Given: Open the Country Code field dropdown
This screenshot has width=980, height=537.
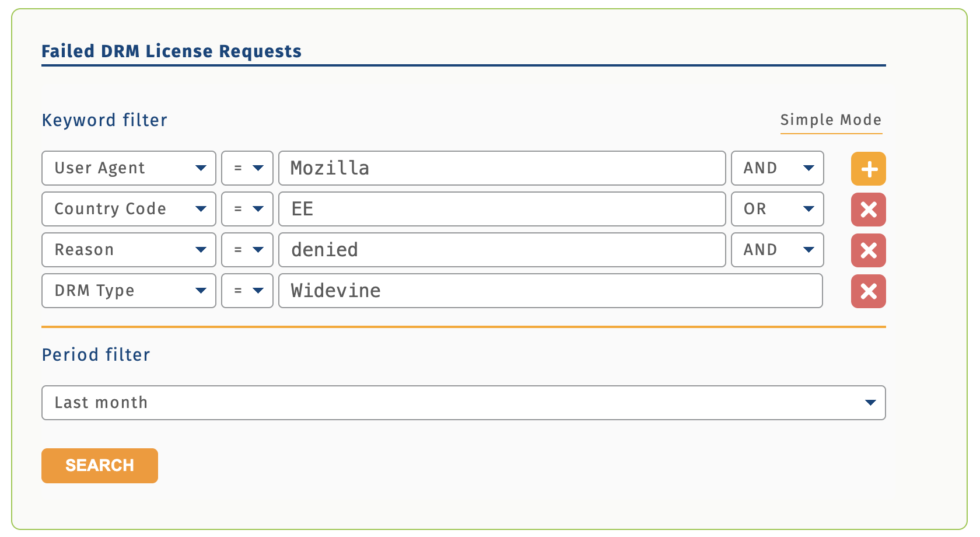Looking at the screenshot, I should click(x=201, y=209).
